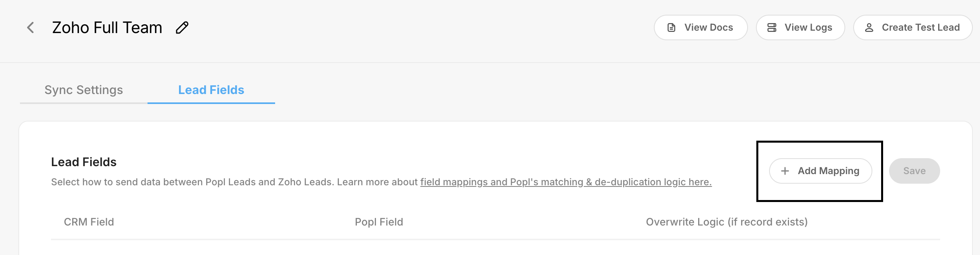
Task: Switch to the Sync Settings tab
Action: 84,90
